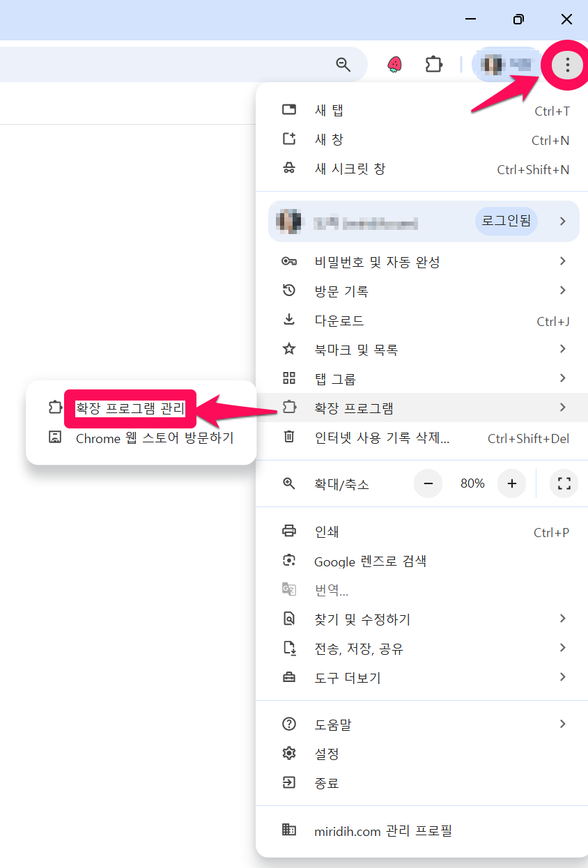Click miridih.com 관리 프로필 entry

tap(424, 830)
